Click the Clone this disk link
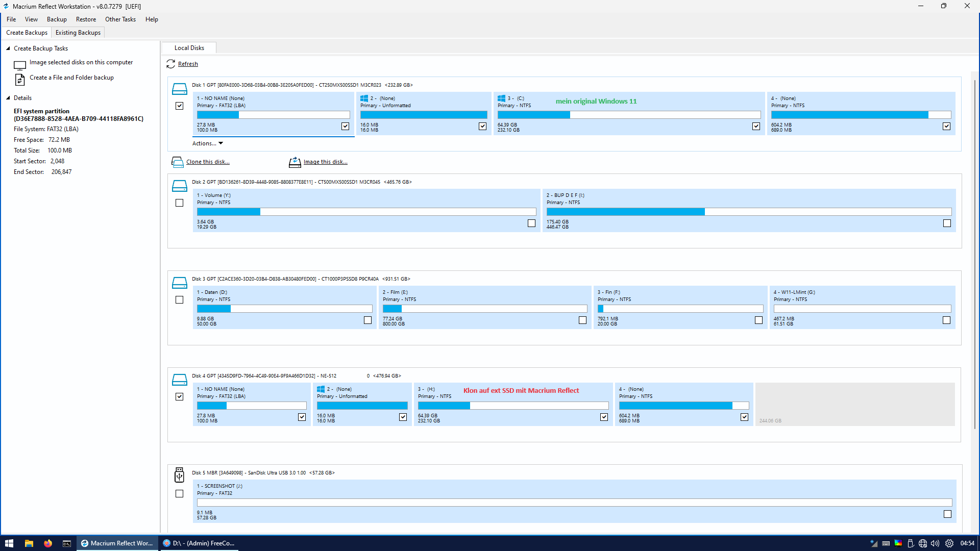 [x=208, y=162]
